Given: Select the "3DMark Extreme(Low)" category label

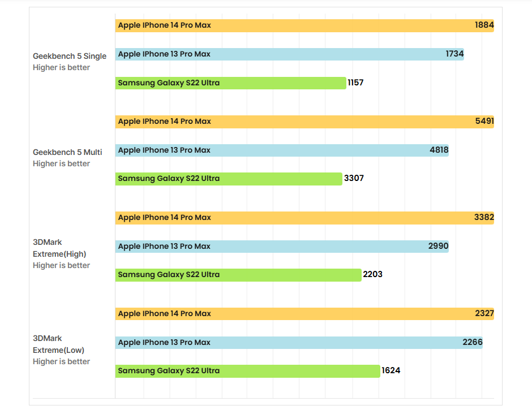Looking at the screenshot, I should (58, 344).
